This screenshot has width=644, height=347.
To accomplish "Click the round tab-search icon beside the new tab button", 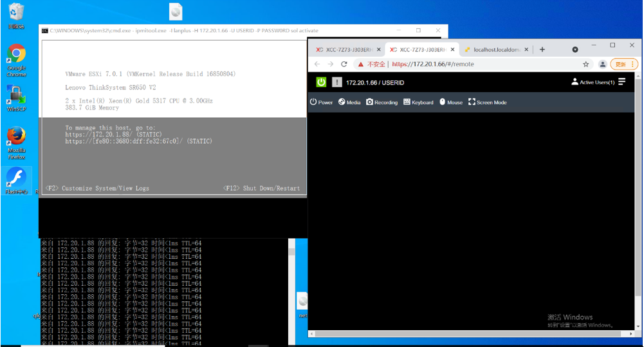I will tap(575, 50).
